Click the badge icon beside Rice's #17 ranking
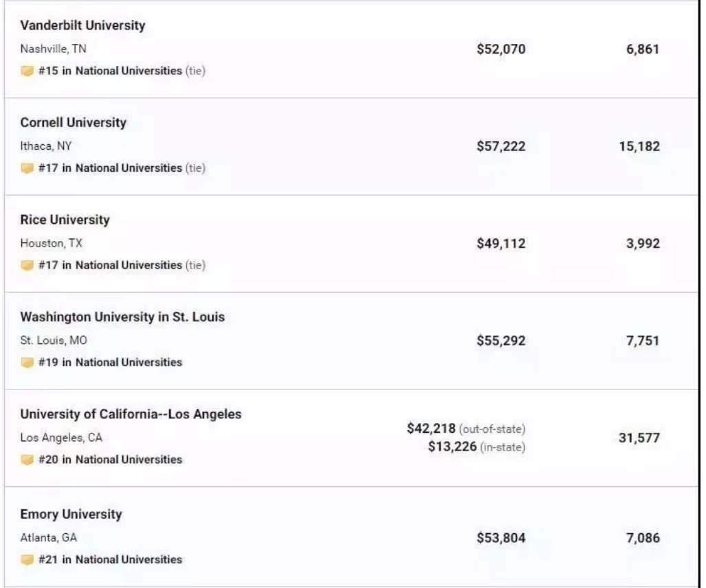This screenshot has height=588, width=706. tap(27, 266)
